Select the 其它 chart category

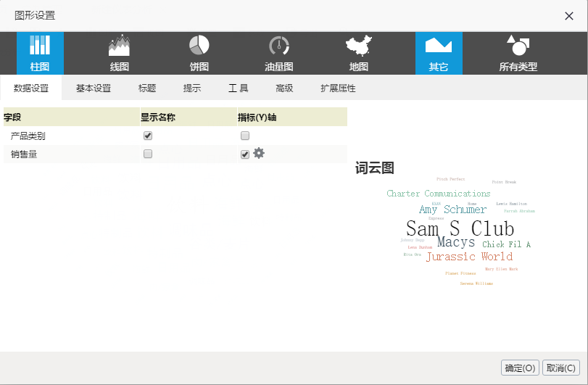click(x=439, y=53)
